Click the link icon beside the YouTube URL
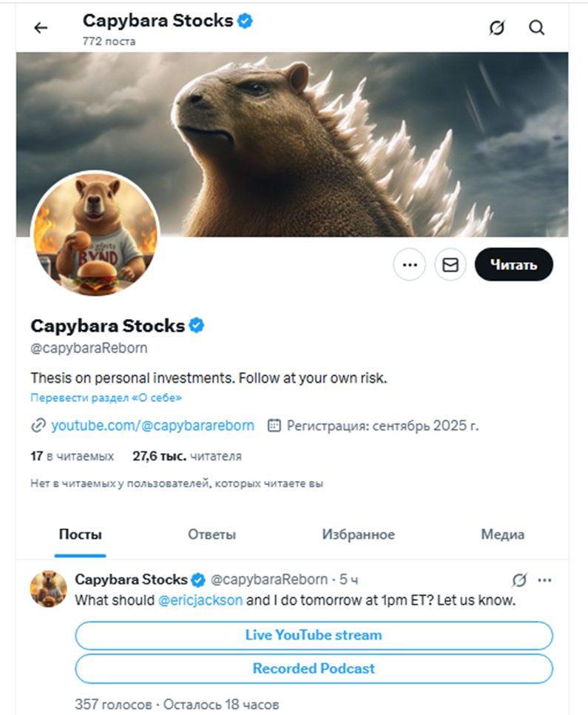Viewport: 588px width, 715px height. click(x=38, y=426)
